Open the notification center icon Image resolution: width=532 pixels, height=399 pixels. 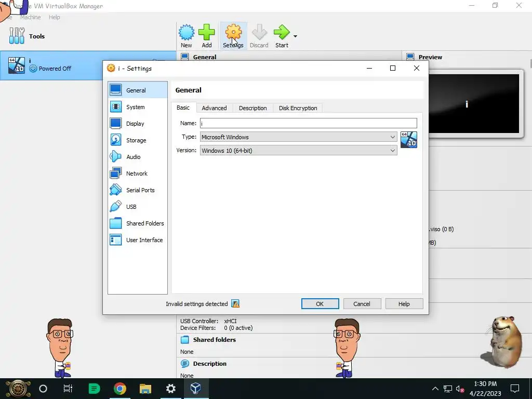[515, 389]
